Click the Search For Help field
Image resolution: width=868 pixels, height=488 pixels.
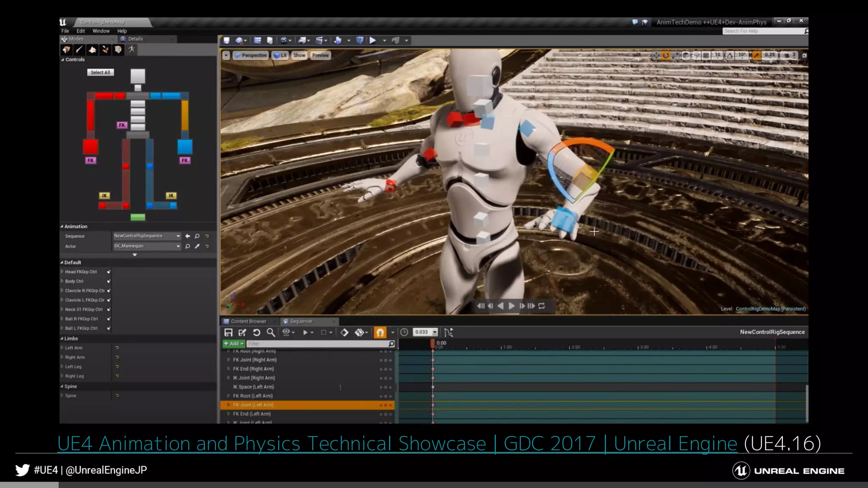[765, 31]
